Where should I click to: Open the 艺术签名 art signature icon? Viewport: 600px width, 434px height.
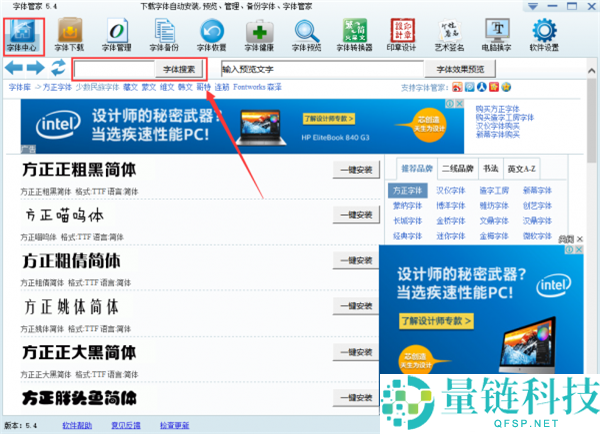coord(449,36)
